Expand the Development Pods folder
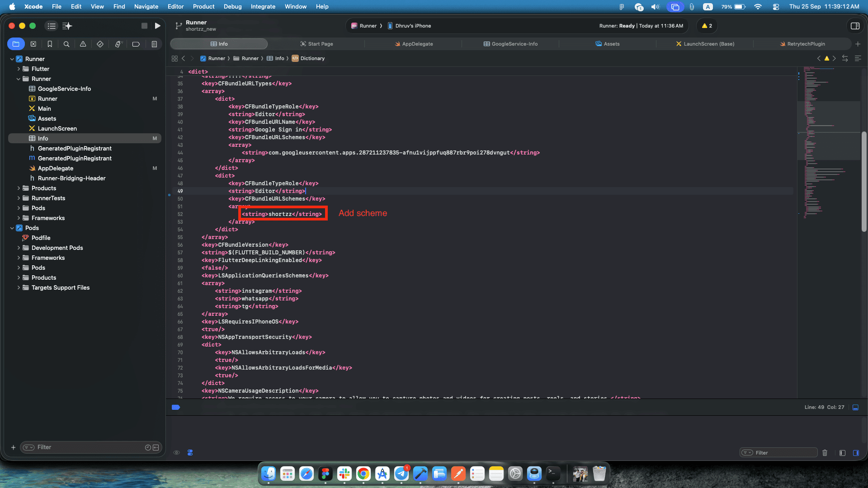The height and width of the screenshot is (488, 868). [18, 248]
